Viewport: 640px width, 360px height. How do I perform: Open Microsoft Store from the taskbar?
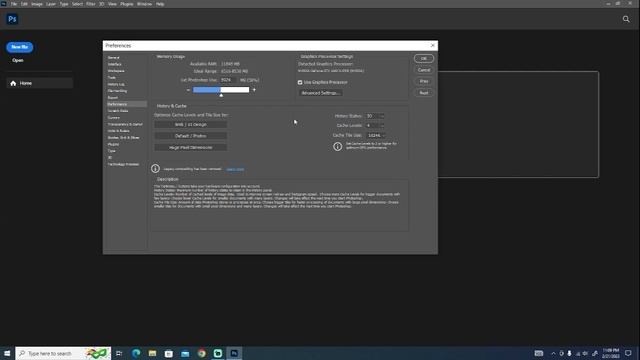169,353
